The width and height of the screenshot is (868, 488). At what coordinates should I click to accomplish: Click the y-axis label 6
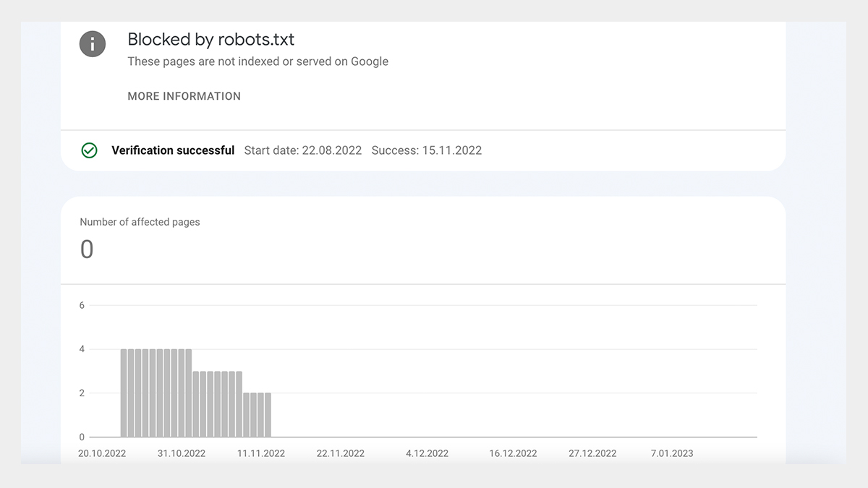(x=82, y=305)
